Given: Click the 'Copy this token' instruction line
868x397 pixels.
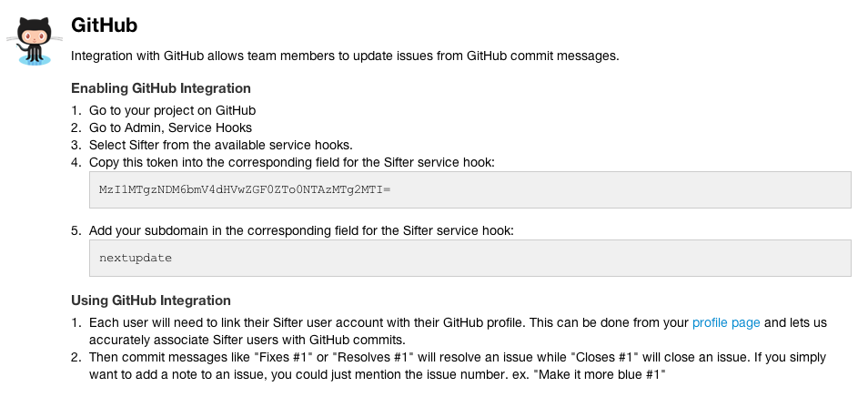Looking at the screenshot, I should 292,162.
